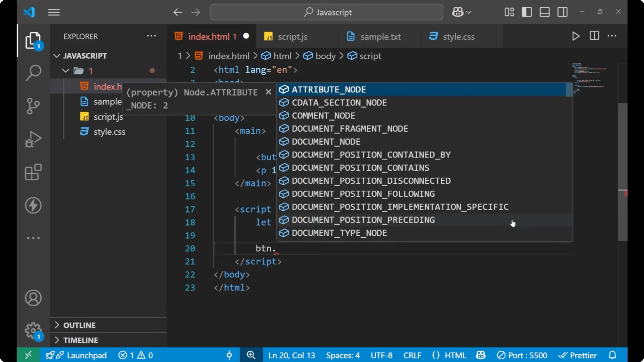The image size is (644, 362).
Task: Open the Search view in the activity bar
Action: coord(33,73)
